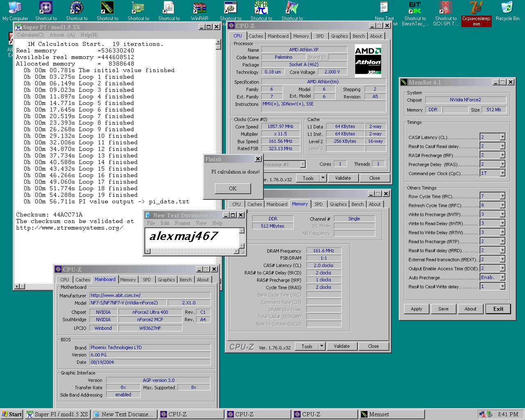The width and height of the screenshot is (525, 420).
Task: Expand Refresh Cycle Time (tRFC) dropdown
Action: tap(502, 205)
